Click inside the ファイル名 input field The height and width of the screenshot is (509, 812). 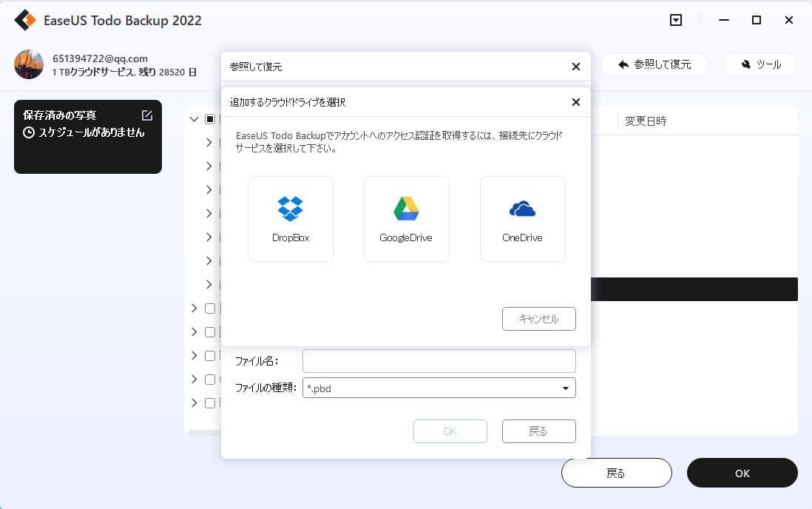(439, 360)
